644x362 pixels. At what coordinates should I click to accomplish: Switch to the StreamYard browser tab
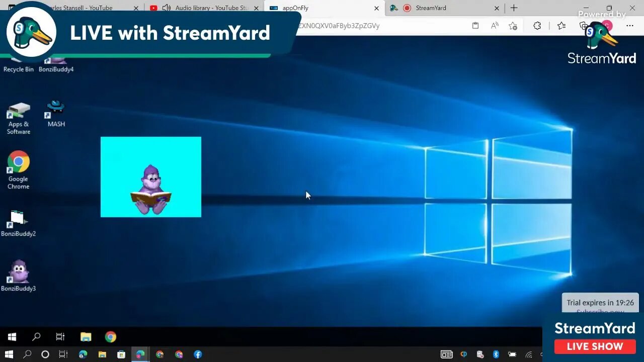click(x=445, y=8)
